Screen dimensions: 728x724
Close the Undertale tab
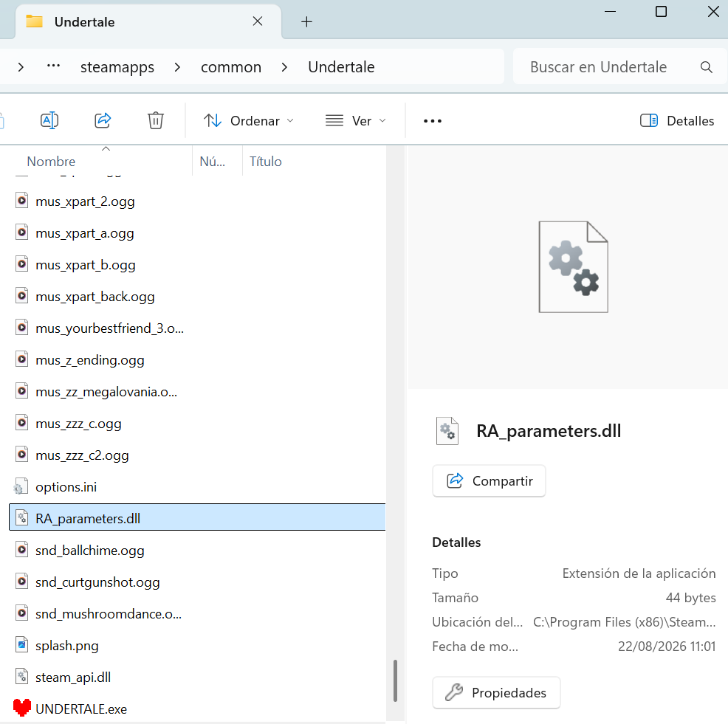[x=258, y=21]
